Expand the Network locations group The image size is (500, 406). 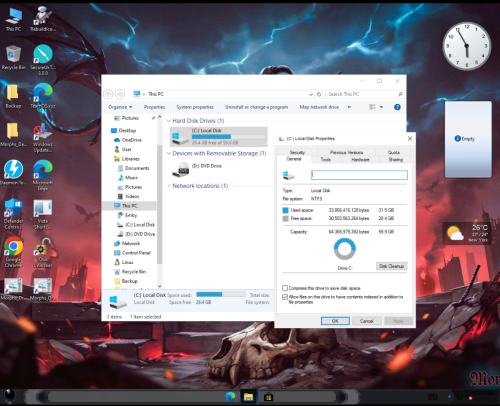click(x=169, y=186)
